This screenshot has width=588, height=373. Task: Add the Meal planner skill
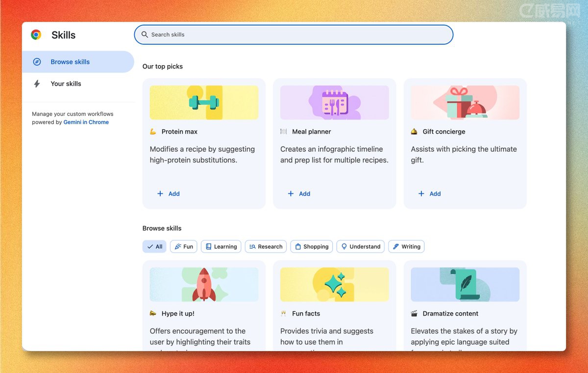(299, 194)
